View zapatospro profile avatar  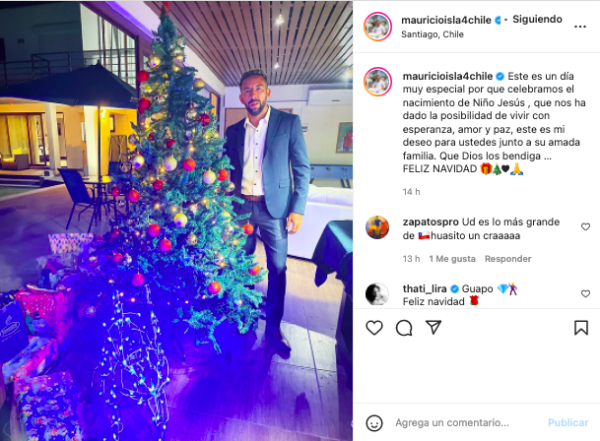click(x=377, y=227)
